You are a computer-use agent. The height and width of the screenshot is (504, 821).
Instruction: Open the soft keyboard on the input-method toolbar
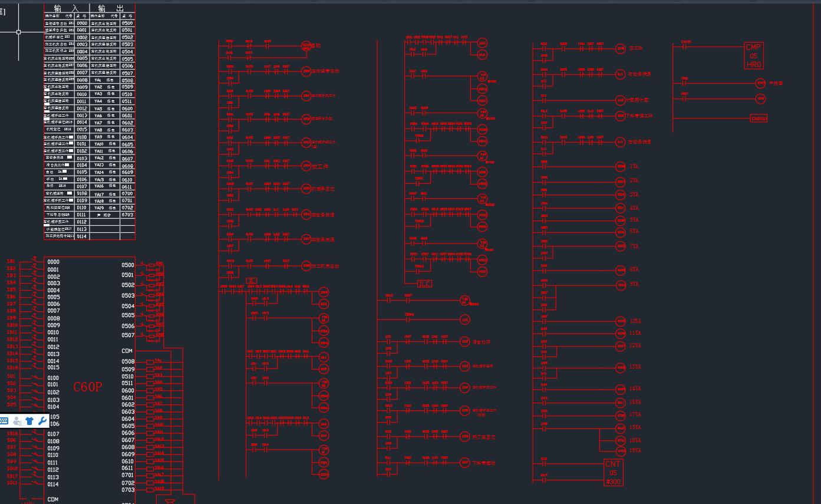(4, 421)
